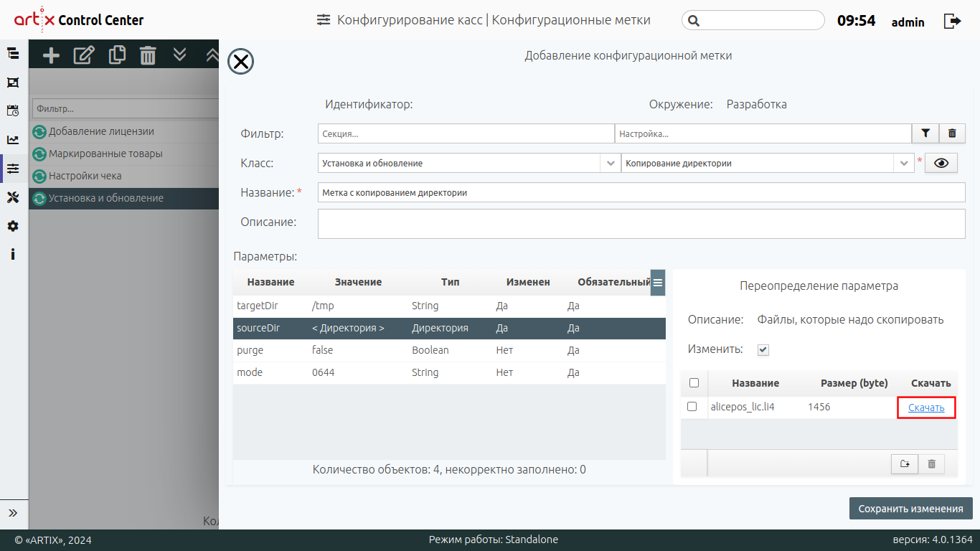Viewport: 980px width, 551px height.
Task: Select Добавление лицензии in the list
Action: click(x=124, y=132)
